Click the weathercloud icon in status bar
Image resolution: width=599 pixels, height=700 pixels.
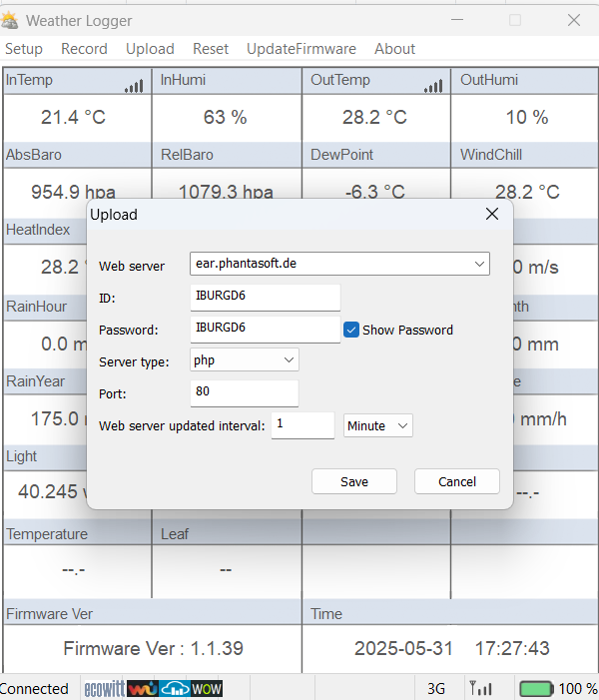coord(175,688)
